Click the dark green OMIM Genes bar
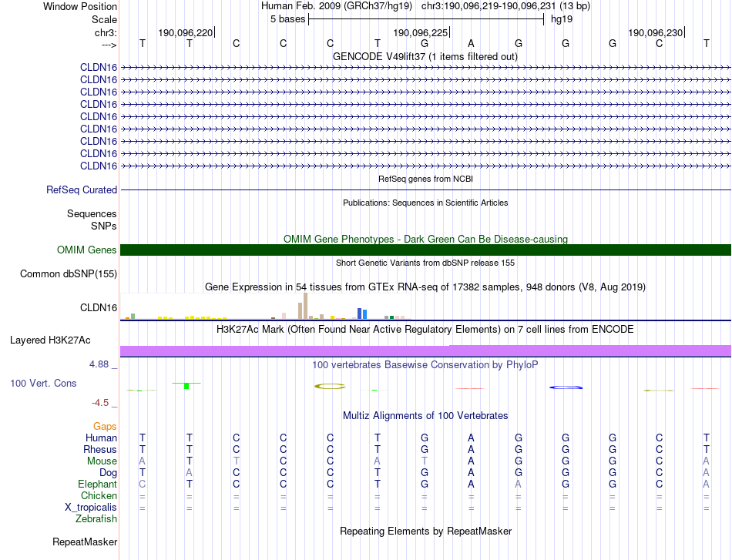Image resolution: width=732 pixels, height=560 pixels. [x=425, y=250]
